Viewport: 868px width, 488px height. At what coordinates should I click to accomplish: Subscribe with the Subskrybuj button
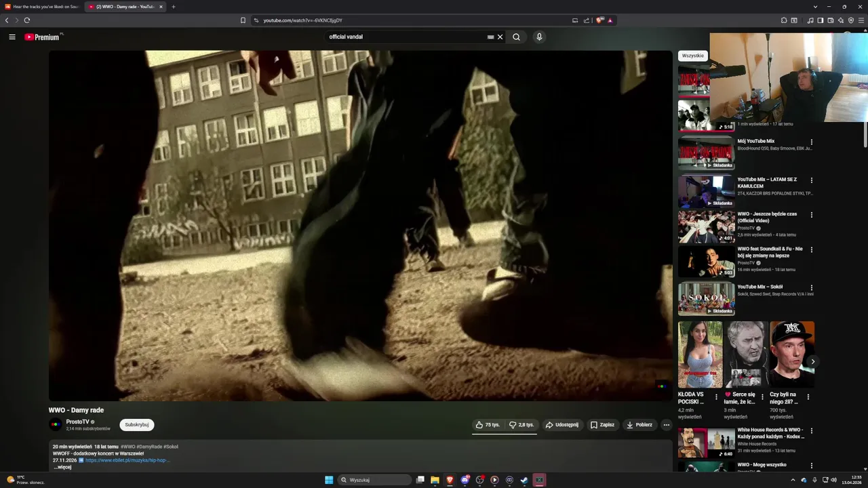(137, 425)
